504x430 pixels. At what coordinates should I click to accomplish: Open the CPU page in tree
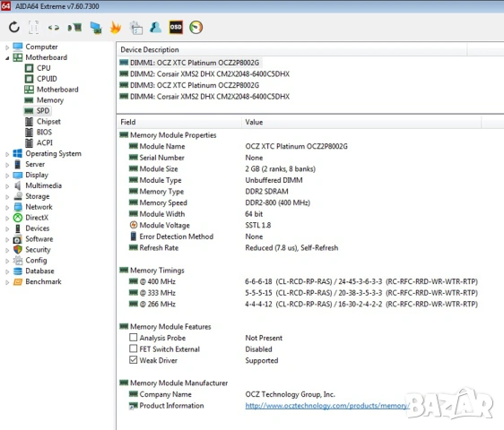coord(43,68)
